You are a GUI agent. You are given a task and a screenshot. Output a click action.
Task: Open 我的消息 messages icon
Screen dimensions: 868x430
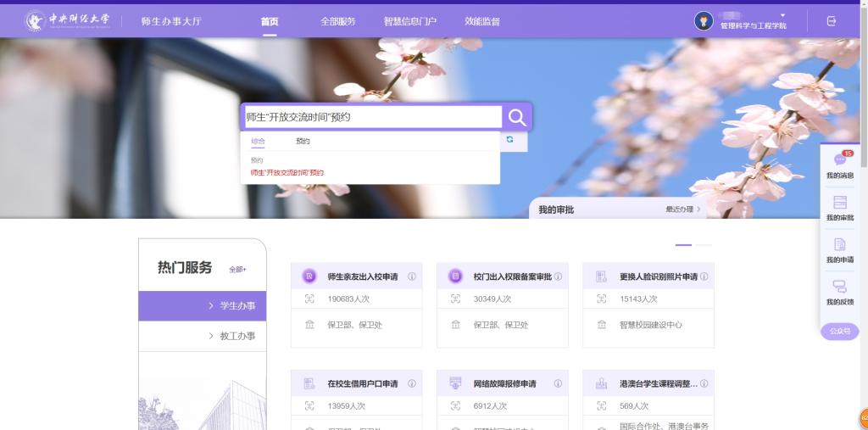(x=839, y=161)
